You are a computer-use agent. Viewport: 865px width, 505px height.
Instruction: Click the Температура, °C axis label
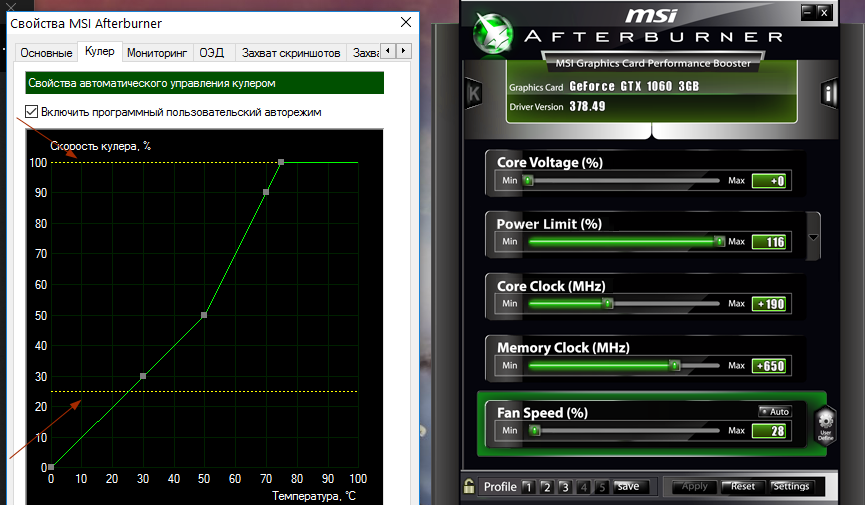pyautogui.click(x=314, y=496)
